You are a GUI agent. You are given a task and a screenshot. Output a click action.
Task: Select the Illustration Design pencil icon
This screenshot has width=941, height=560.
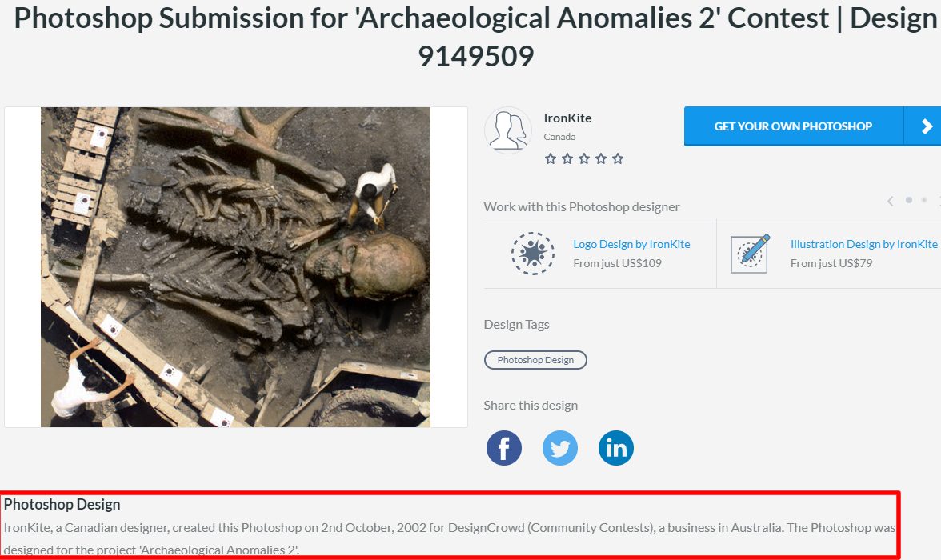(x=750, y=254)
